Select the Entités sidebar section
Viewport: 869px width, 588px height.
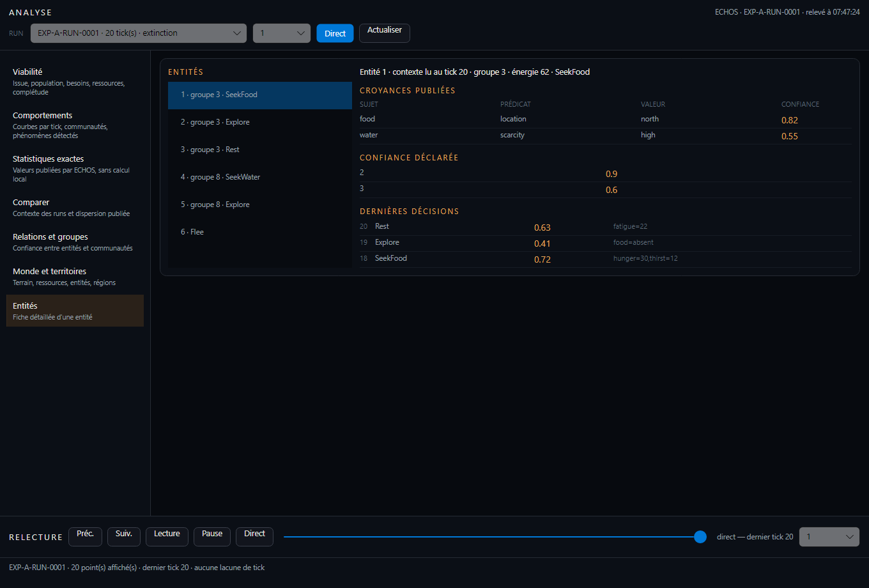[x=75, y=311]
